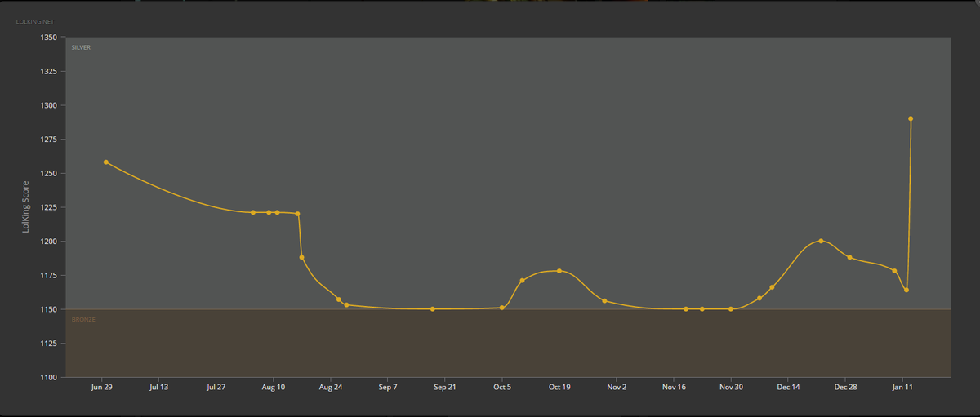
Task: Click the rising data point near 1171 after Oct 5
Action: [x=523, y=281]
